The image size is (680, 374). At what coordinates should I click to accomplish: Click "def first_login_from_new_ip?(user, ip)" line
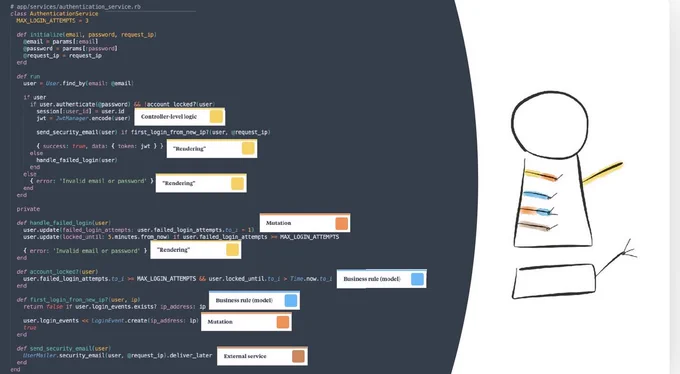click(x=78, y=299)
